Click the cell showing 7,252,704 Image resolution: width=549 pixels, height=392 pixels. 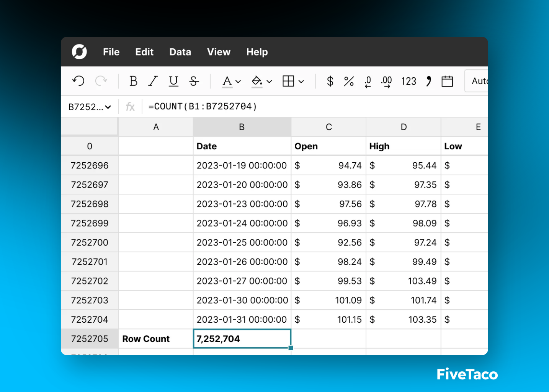click(x=242, y=339)
